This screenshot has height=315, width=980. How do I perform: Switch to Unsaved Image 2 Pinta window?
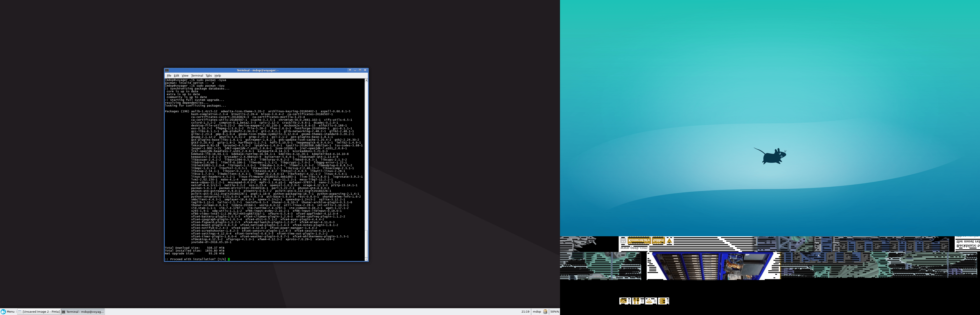pos(39,311)
